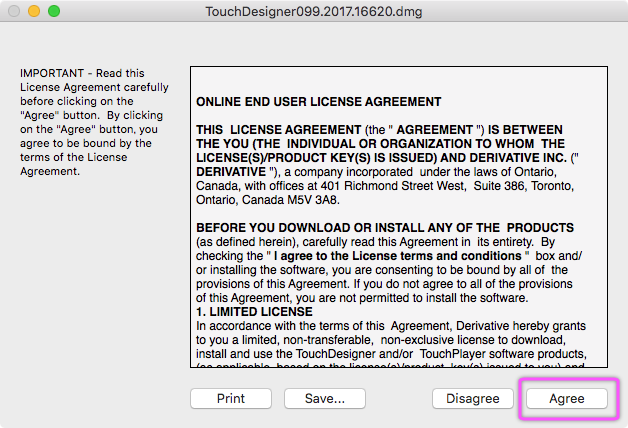Image resolution: width=628 pixels, height=428 pixels.
Task: Click the IMPORTANT instruction text on the left
Action: click(x=86, y=122)
